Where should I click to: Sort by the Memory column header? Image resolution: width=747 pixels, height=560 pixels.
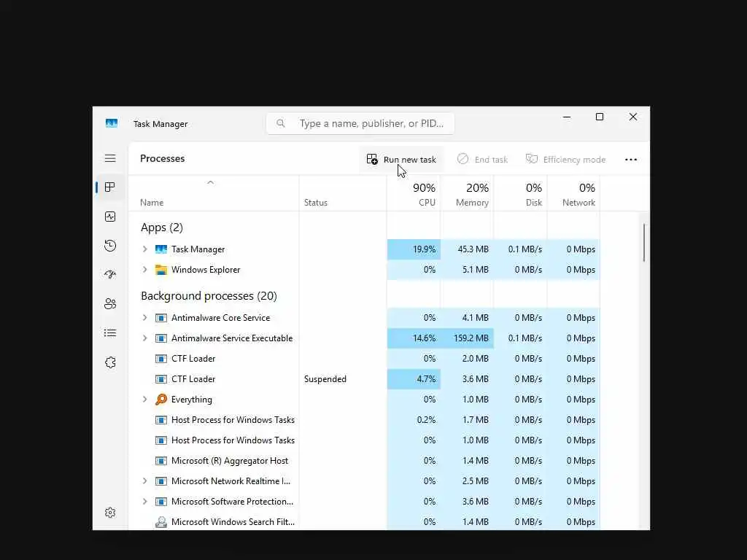click(468, 195)
